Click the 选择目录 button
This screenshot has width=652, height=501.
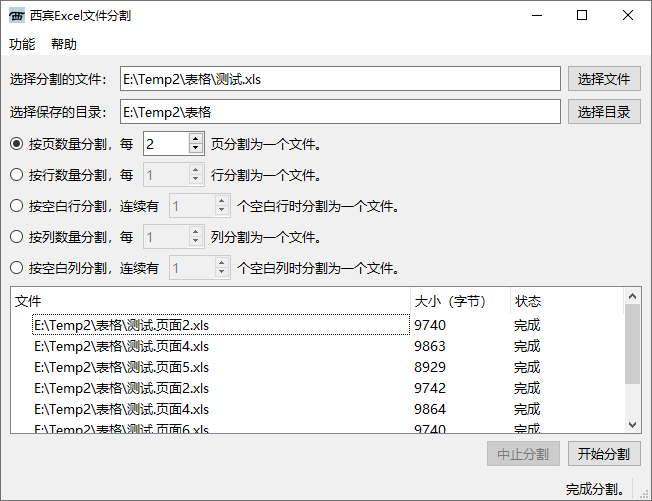pyautogui.click(x=604, y=111)
